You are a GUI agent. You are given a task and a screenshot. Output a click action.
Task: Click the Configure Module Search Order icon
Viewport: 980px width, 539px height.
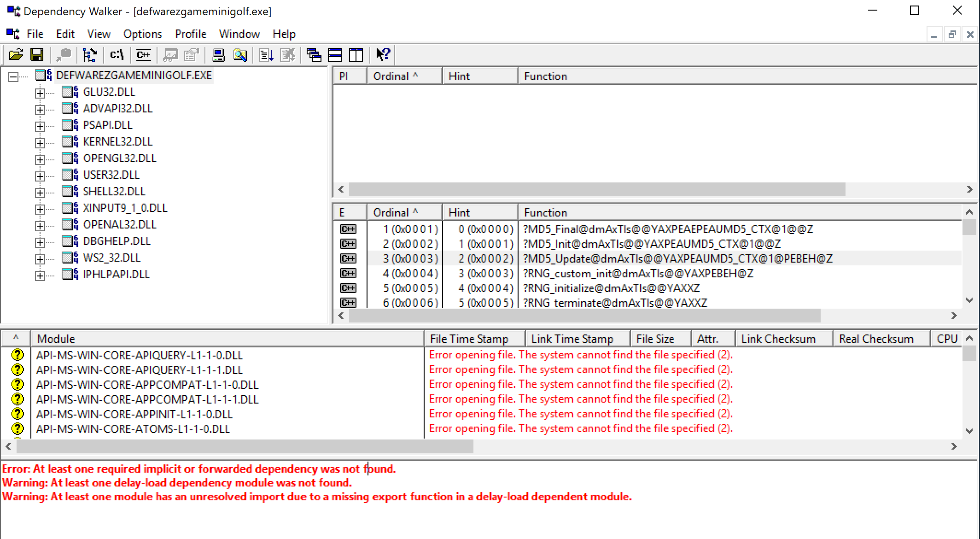117,54
